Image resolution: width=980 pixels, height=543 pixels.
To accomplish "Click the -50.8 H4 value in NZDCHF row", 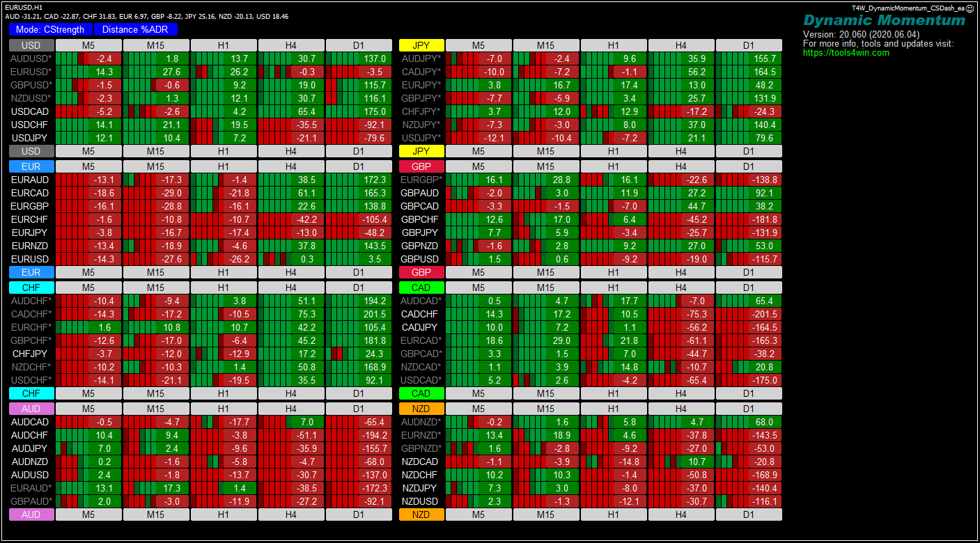I will [x=697, y=475].
